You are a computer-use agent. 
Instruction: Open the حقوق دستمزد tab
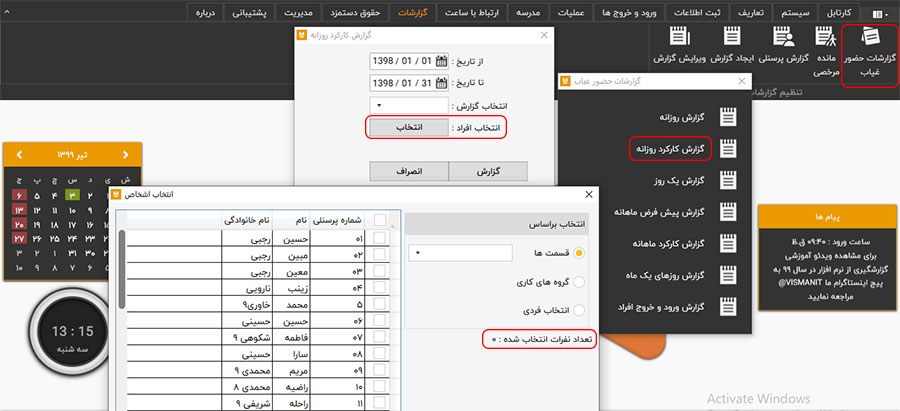(355, 13)
